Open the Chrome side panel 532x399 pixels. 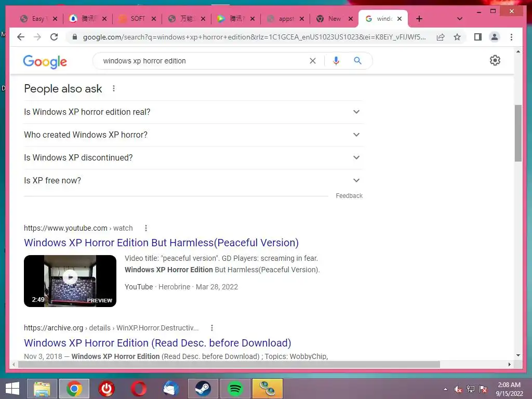coord(478,37)
